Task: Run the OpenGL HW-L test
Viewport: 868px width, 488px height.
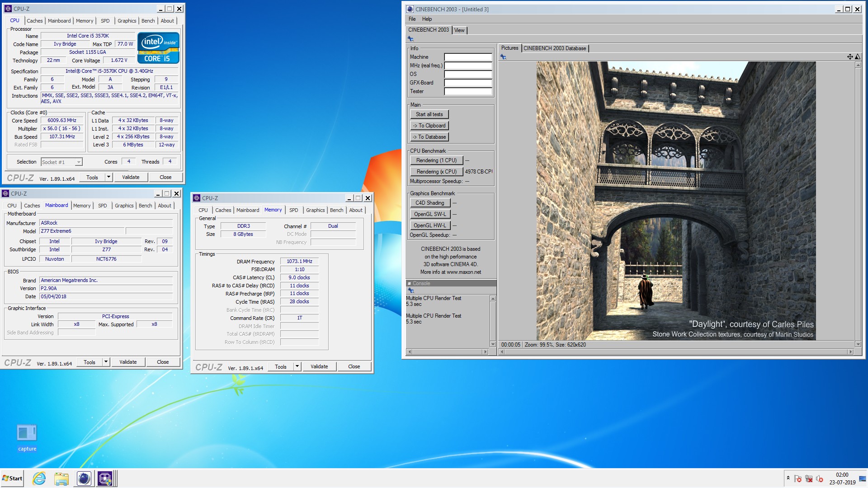Action: click(x=430, y=225)
